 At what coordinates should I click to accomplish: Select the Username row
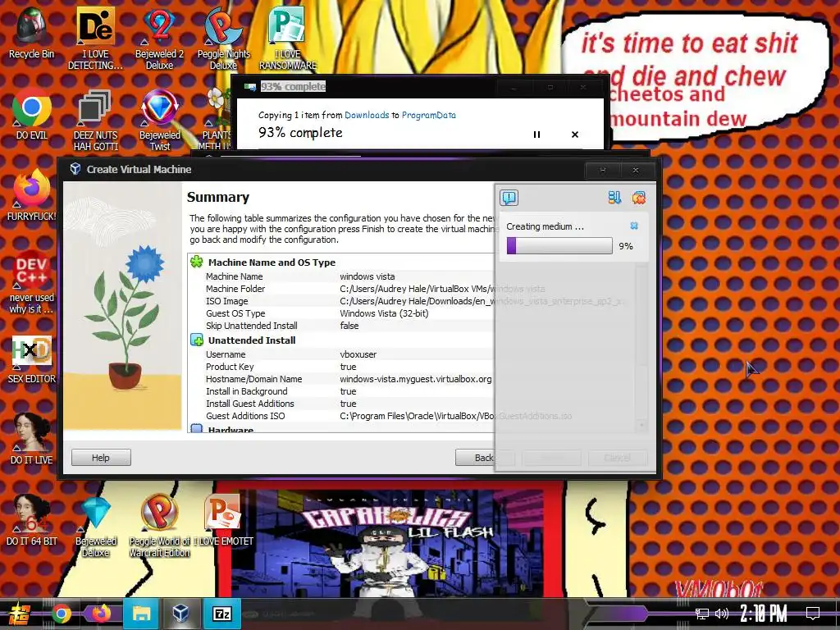coord(342,354)
